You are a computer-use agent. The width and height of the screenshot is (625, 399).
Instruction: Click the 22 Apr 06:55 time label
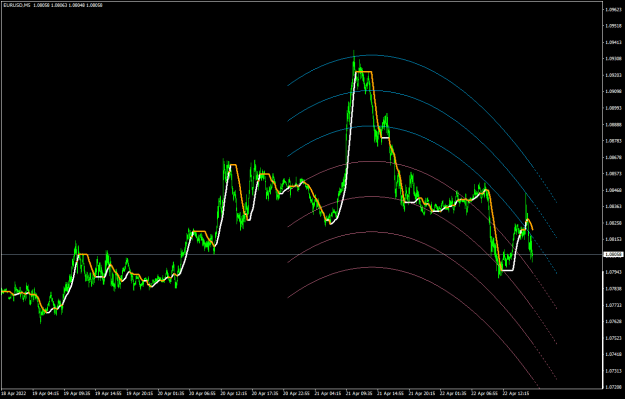485,393
